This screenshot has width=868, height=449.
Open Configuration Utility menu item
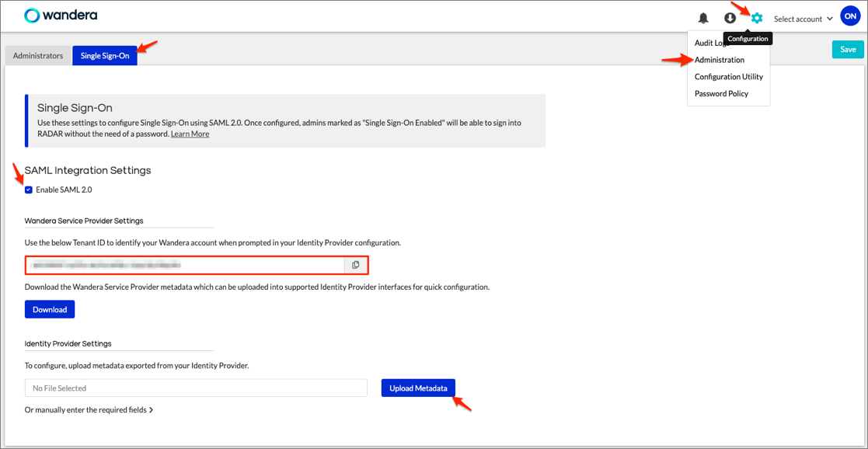pos(728,77)
